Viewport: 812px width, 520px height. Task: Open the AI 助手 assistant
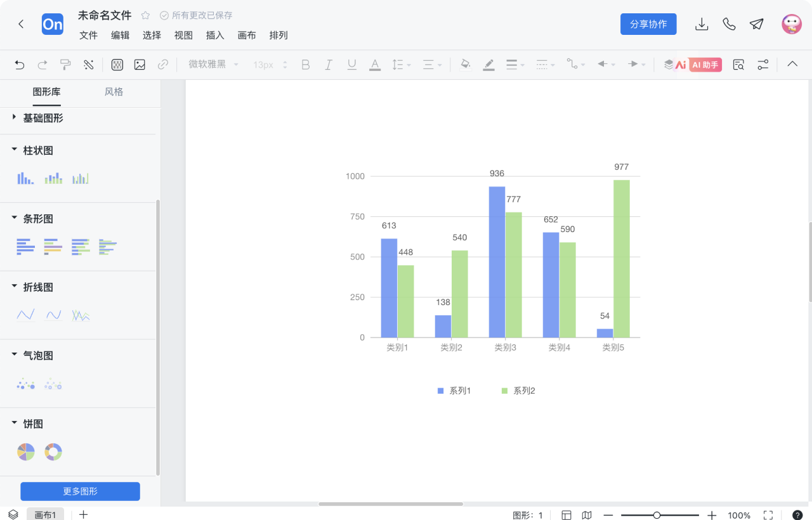tap(705, 65)
